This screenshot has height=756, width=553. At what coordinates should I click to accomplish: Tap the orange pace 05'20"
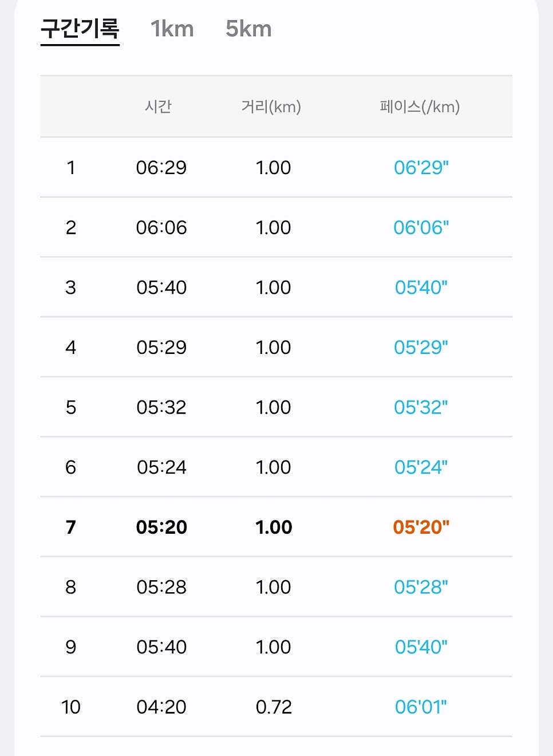tap(421, 527)
